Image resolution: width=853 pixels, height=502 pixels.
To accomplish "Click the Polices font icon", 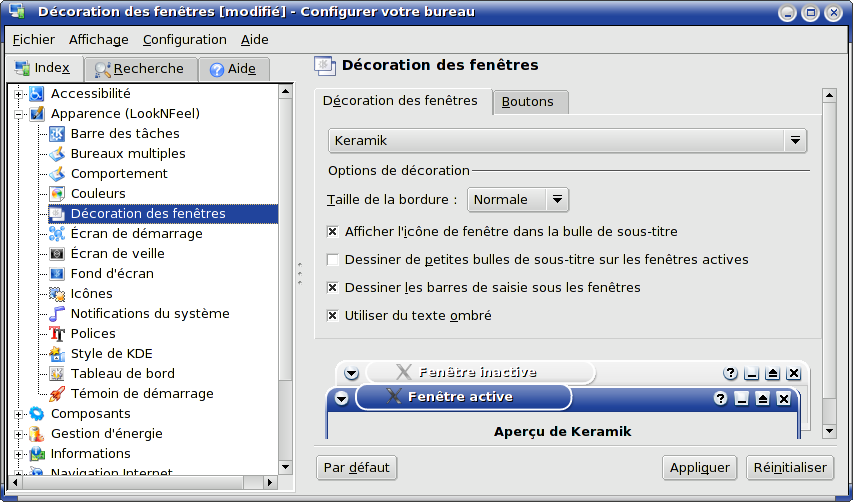I will (57, 333).
